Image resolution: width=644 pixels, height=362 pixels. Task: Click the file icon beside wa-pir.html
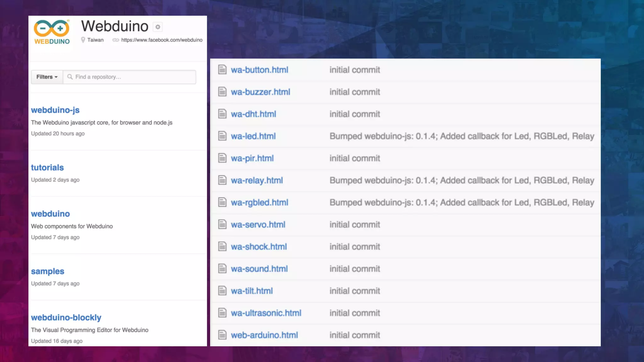point(222,158)
